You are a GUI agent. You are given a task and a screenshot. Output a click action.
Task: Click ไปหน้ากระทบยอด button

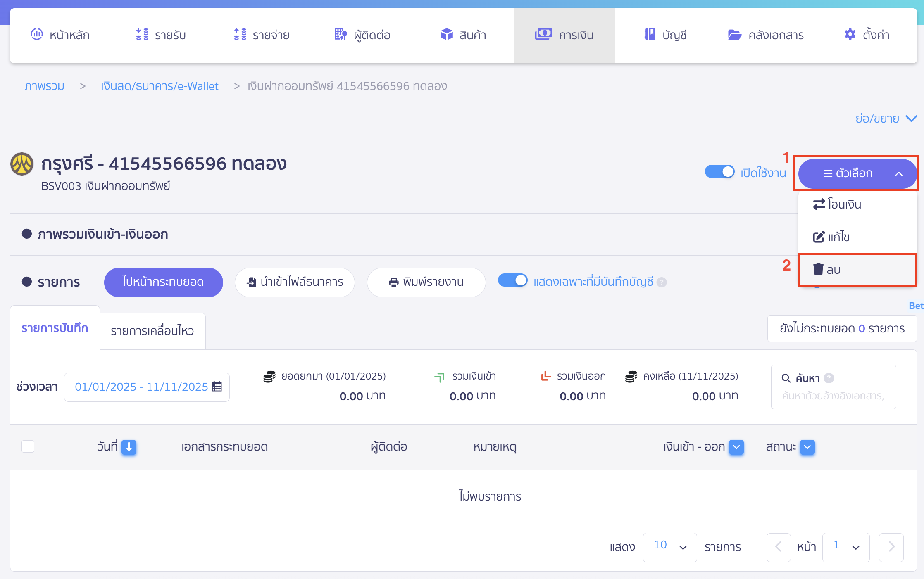(163, 282)
